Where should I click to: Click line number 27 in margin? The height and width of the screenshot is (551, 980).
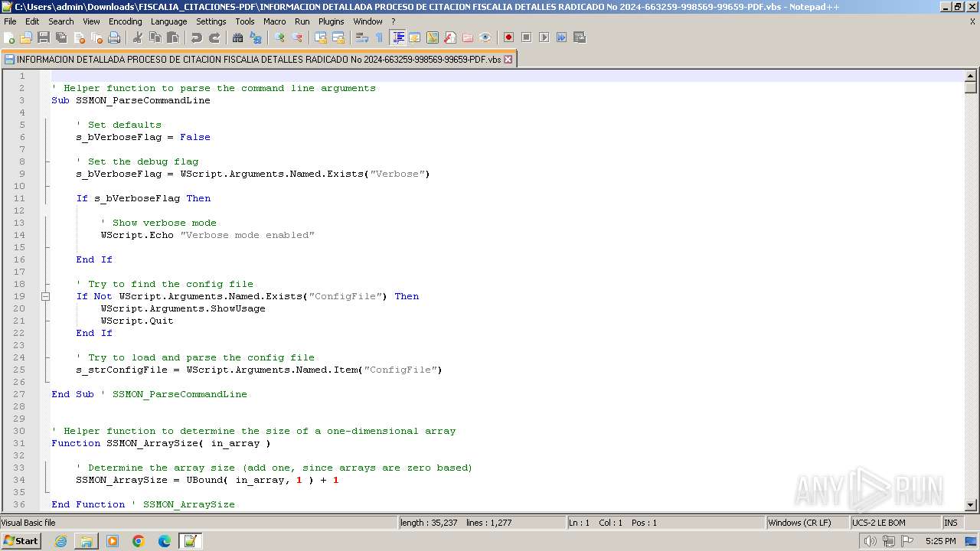click(x=19, y=394)
